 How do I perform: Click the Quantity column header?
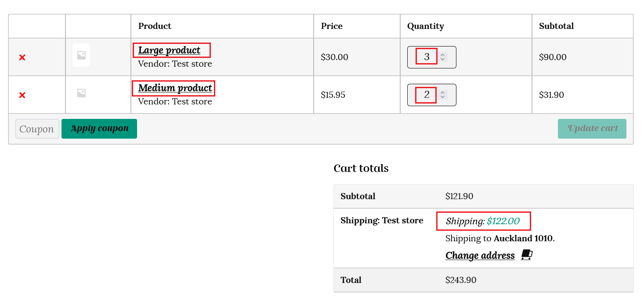tap(425, 26)
